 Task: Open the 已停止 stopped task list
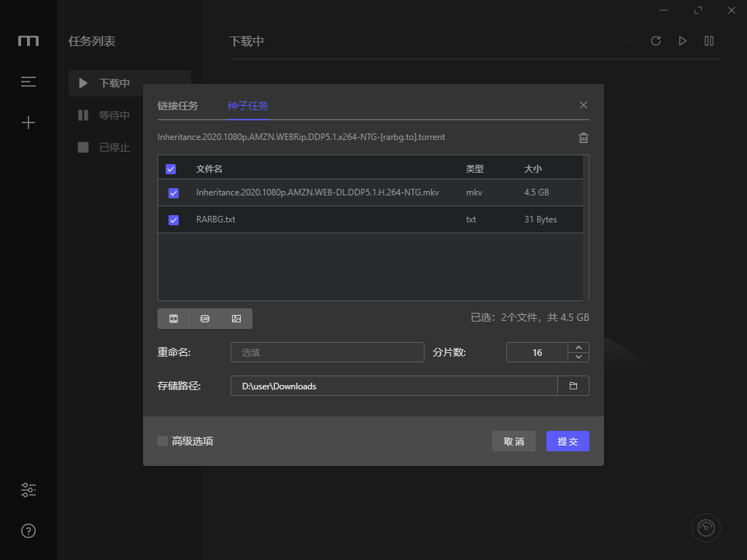[115, 147]
